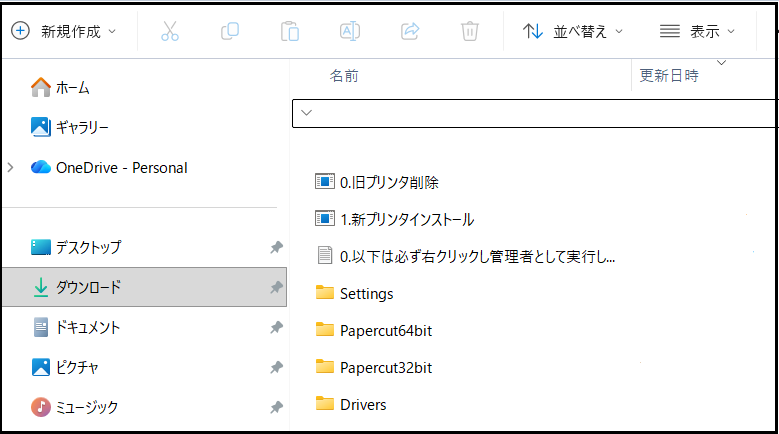This screenshot has width=779, height=434.
Task: Click the script icon of 0.旧プリンタ削除
Action: click(x=325, y=181)
